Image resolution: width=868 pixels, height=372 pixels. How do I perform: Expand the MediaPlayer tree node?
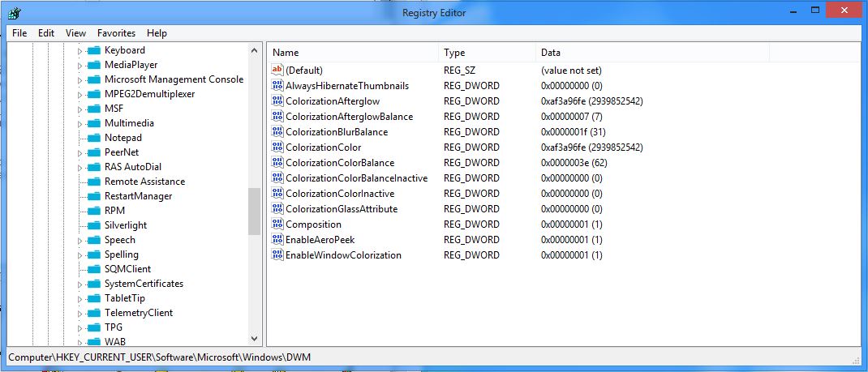[x=79, y=65]
